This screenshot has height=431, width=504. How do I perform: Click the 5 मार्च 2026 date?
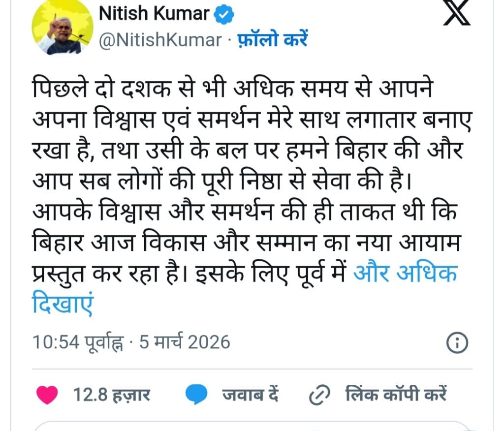pos(185,342)
